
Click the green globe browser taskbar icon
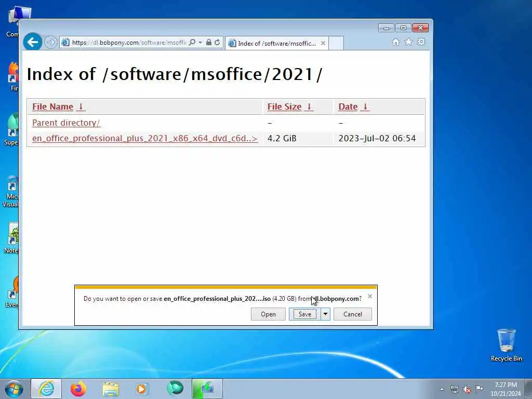pyautogui.click(x=175, y=389)
